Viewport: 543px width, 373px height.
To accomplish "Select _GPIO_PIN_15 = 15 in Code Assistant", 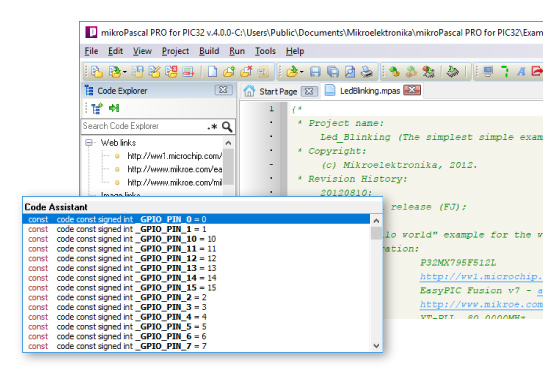I will coord(196,287).
